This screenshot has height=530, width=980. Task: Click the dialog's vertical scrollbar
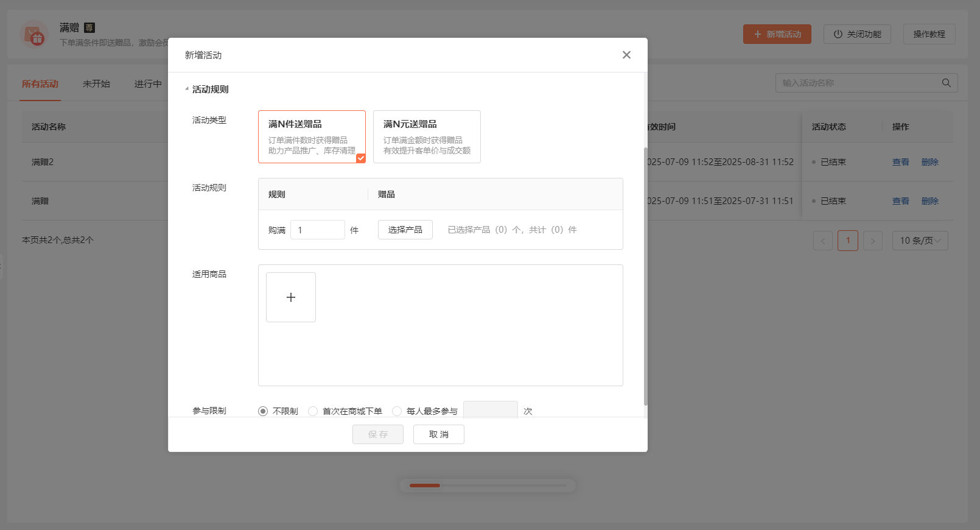pos(645,274)
